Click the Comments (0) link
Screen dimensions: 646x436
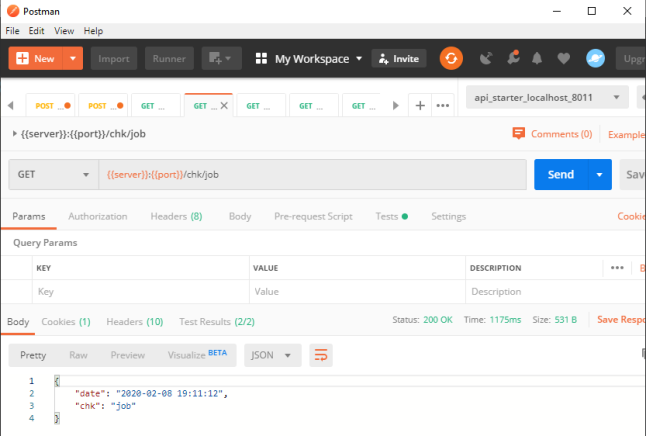pyautogui.click(x=562, y=134)
